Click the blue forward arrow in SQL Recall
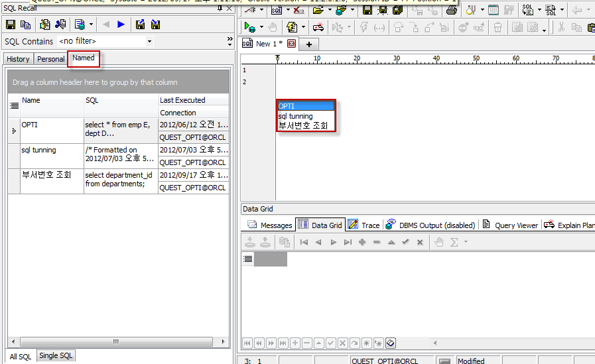 point(121,25)
